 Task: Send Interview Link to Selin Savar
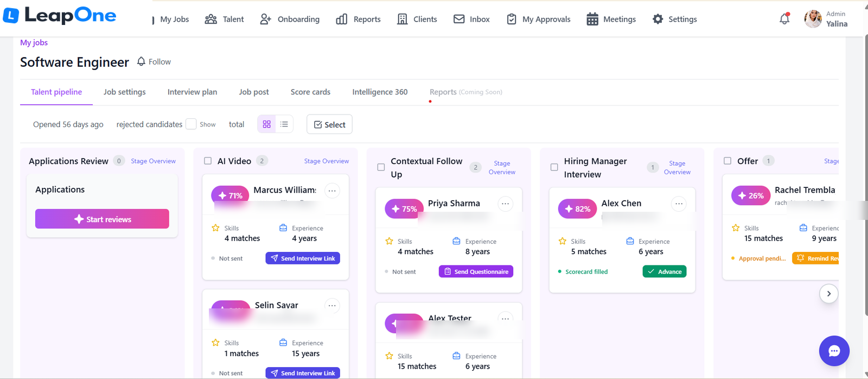tap(303, 373)
